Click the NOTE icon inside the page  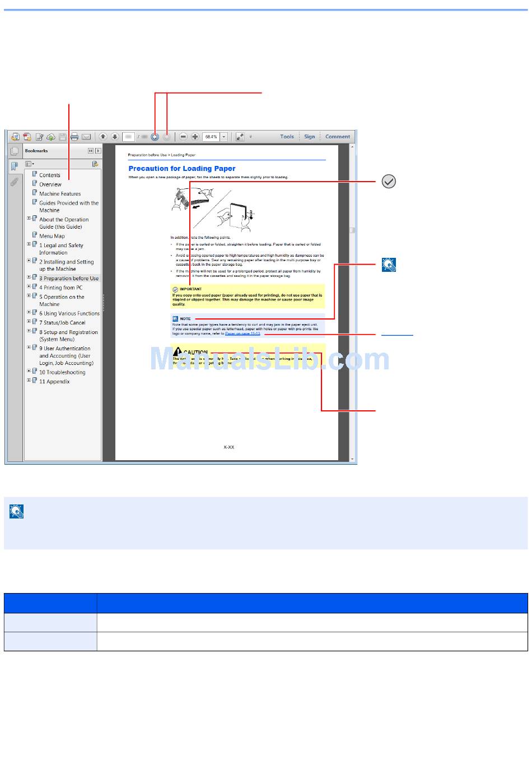point(175,318)
